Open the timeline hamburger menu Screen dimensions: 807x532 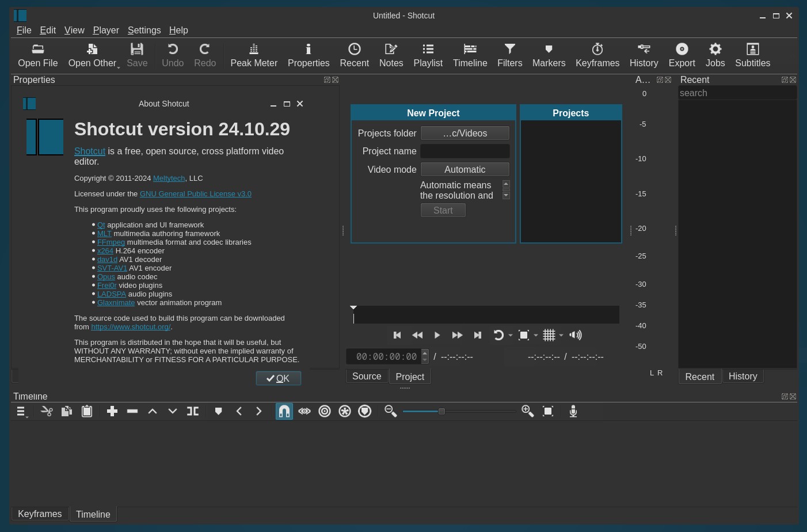point(22,411)
